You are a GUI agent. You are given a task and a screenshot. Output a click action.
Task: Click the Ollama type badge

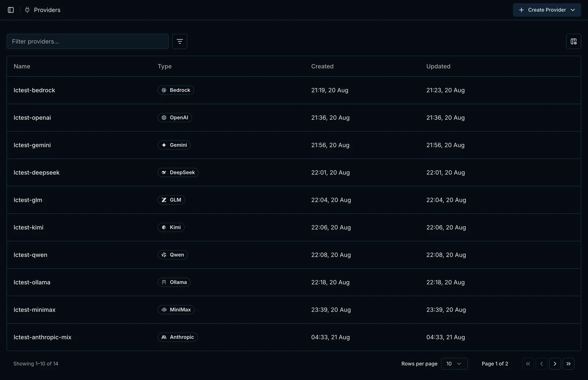pyautogui.click(x=174, y=282)
